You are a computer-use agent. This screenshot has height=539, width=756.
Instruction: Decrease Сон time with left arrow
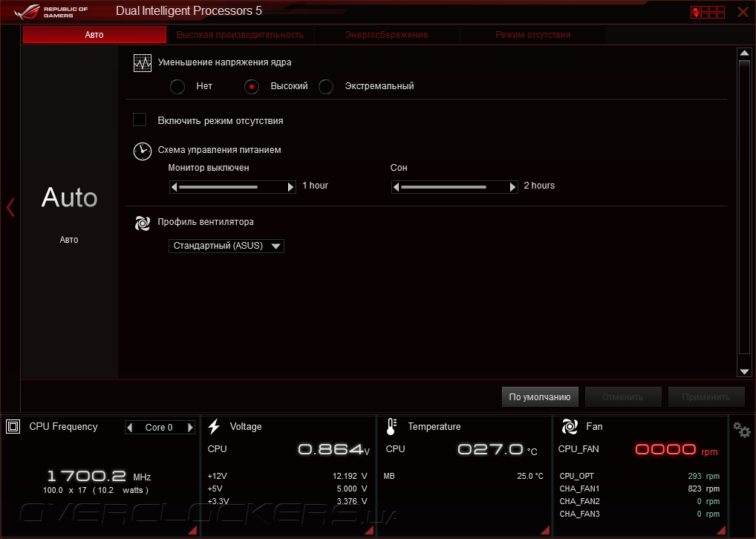(x=396, y=187)
